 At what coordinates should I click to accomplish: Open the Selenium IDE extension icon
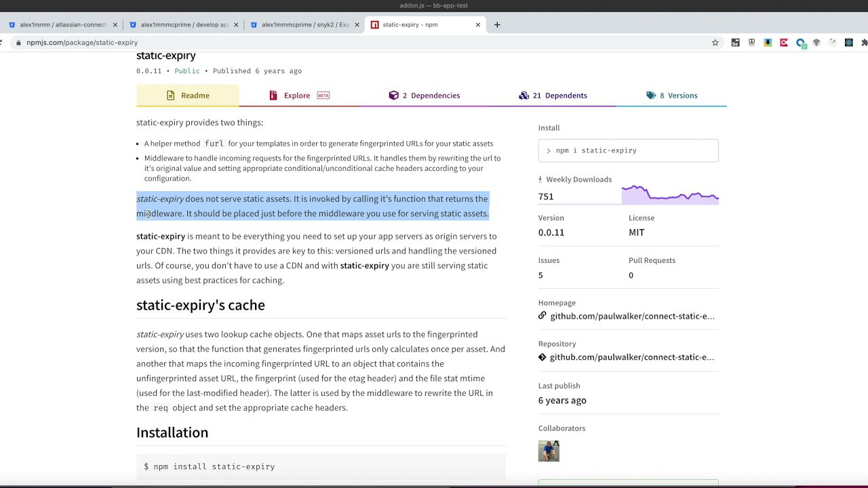(x=735, y=43)
